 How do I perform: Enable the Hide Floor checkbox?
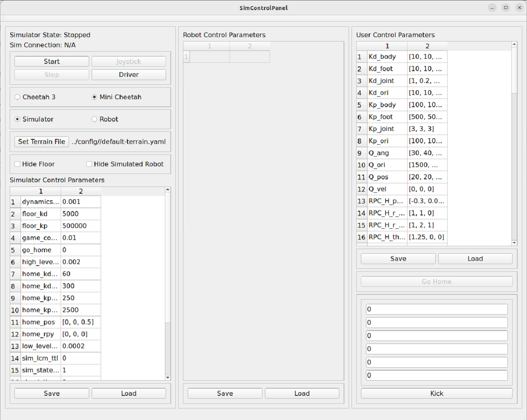tap(17, 164)
